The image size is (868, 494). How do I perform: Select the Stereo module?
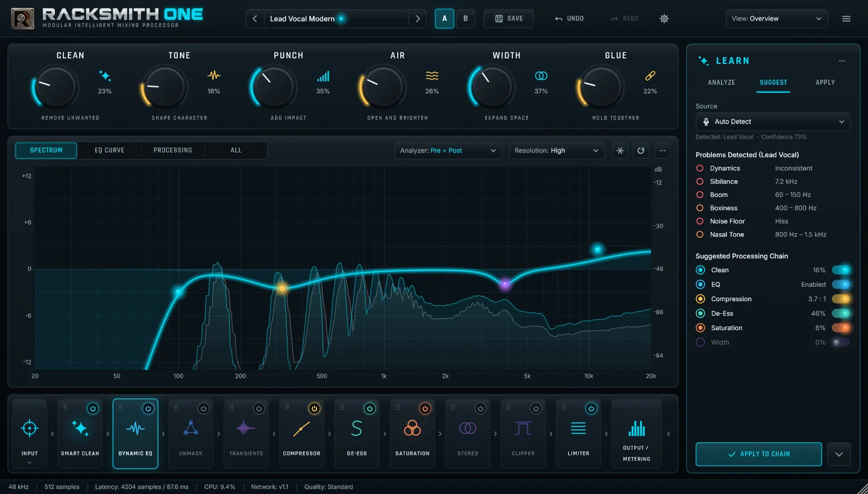[468, 434]
